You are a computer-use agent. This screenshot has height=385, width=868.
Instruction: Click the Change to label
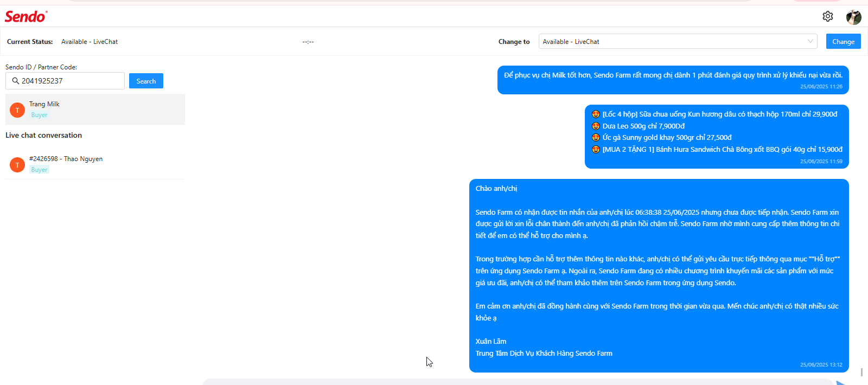(x=514, y=42)
